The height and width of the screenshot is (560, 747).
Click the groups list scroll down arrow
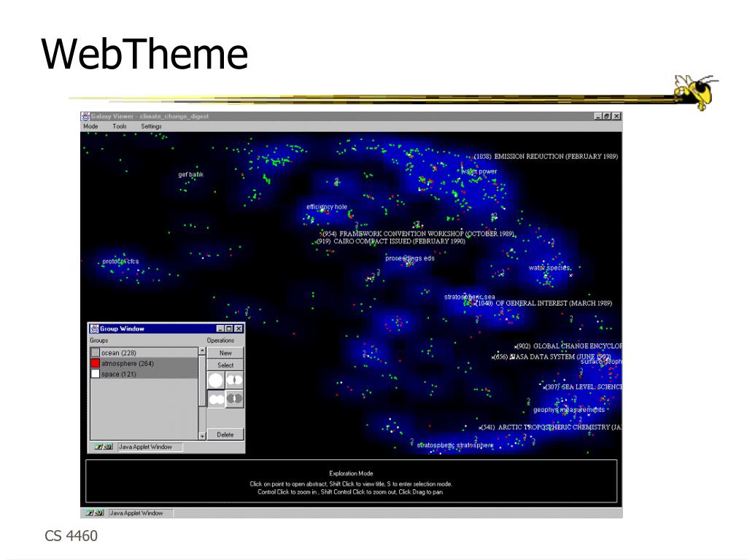click(x=202, y=436)
